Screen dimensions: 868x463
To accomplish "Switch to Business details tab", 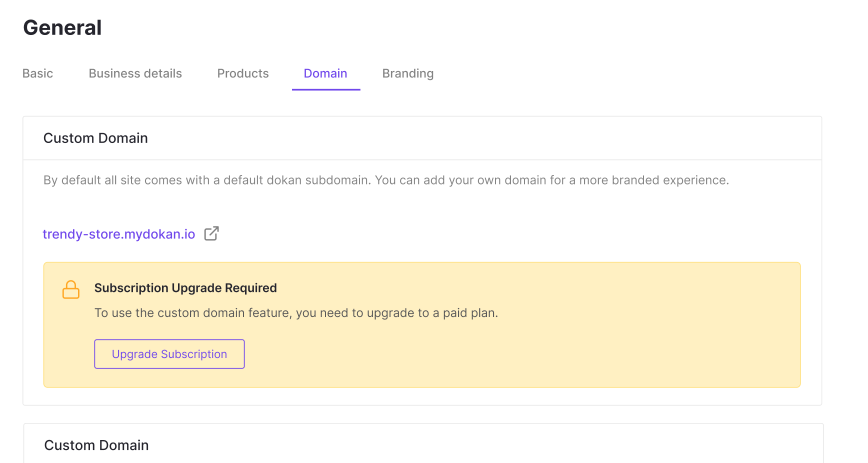I will pos(135,73).
